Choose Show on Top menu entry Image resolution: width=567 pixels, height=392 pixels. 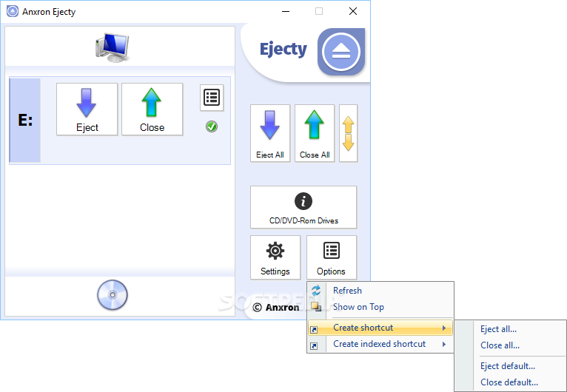click(380, 307)
